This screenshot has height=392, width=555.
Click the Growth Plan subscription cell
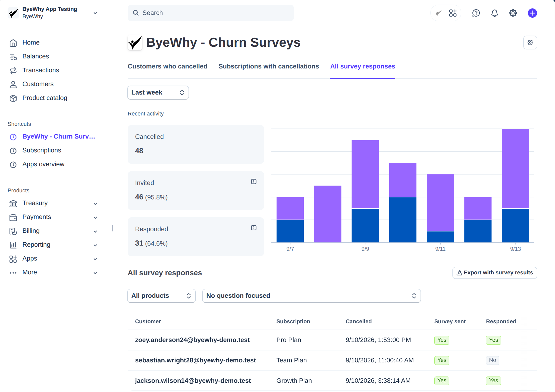(294, 381)
